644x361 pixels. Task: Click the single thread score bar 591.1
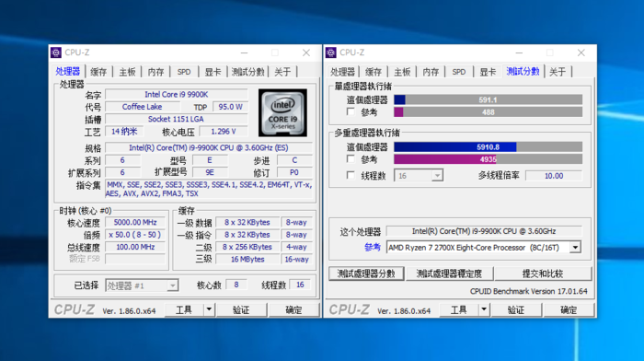(x=488, y=99)
